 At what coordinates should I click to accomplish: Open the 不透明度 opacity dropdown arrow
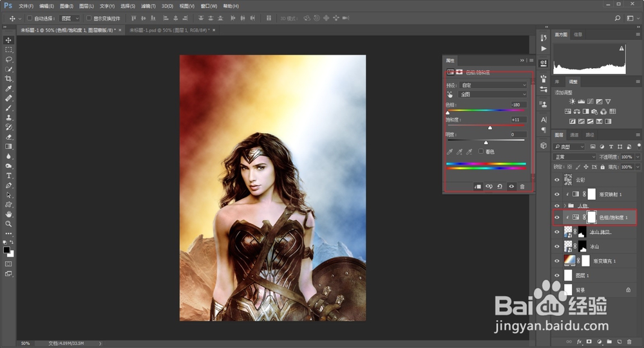pos(638,157)
